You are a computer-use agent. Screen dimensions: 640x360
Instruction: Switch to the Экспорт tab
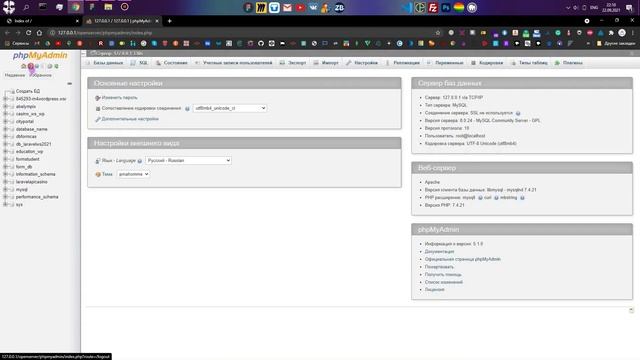(293, 63)
